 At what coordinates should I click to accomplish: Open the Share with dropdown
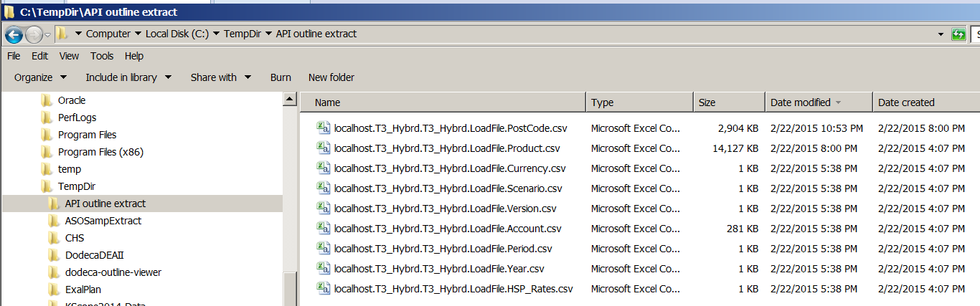[220, 77]
